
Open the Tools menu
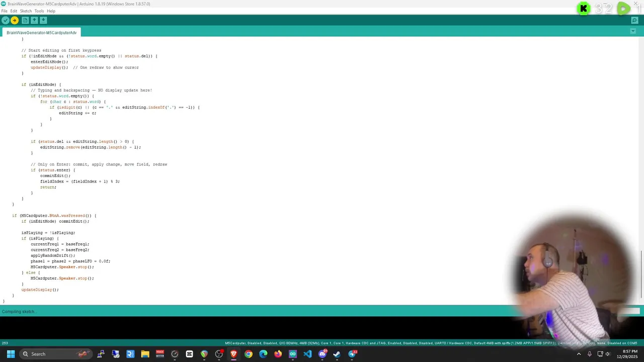click(39, 11)
